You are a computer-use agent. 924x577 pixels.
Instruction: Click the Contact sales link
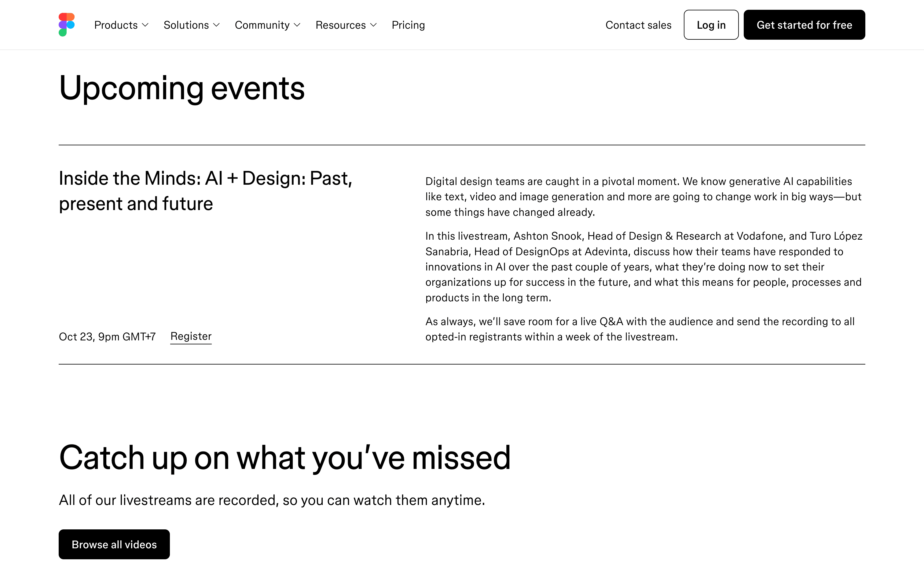point(638,25)
